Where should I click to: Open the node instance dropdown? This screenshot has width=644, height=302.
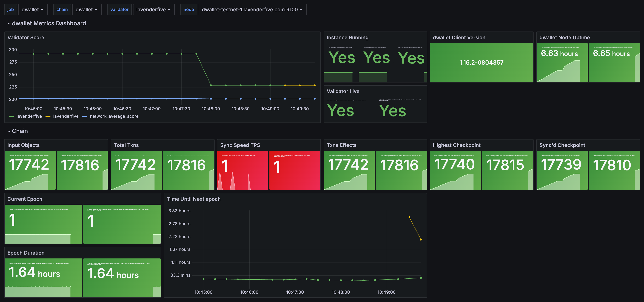(252, 10)
